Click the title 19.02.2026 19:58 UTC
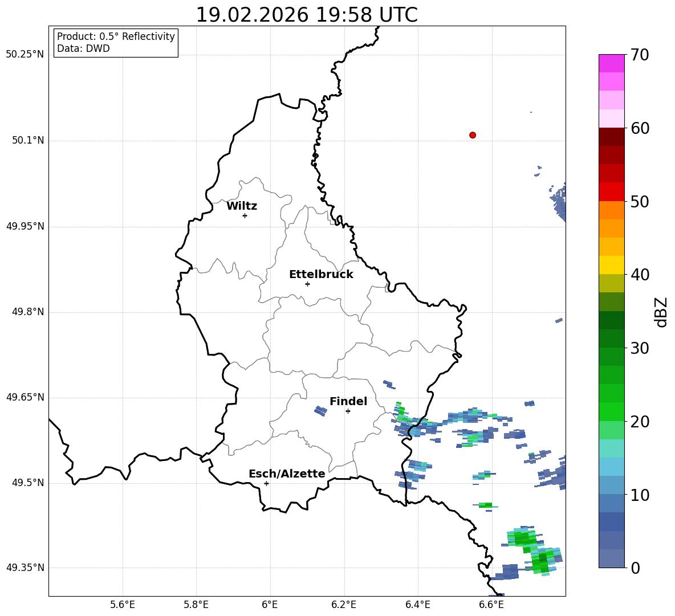 (x=307, y=15)
